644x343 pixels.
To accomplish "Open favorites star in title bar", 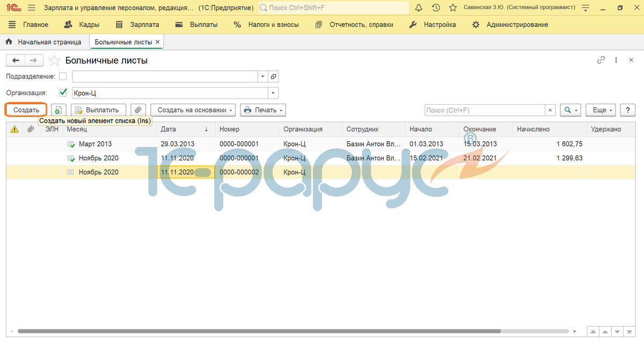I will tap(453, 8).
